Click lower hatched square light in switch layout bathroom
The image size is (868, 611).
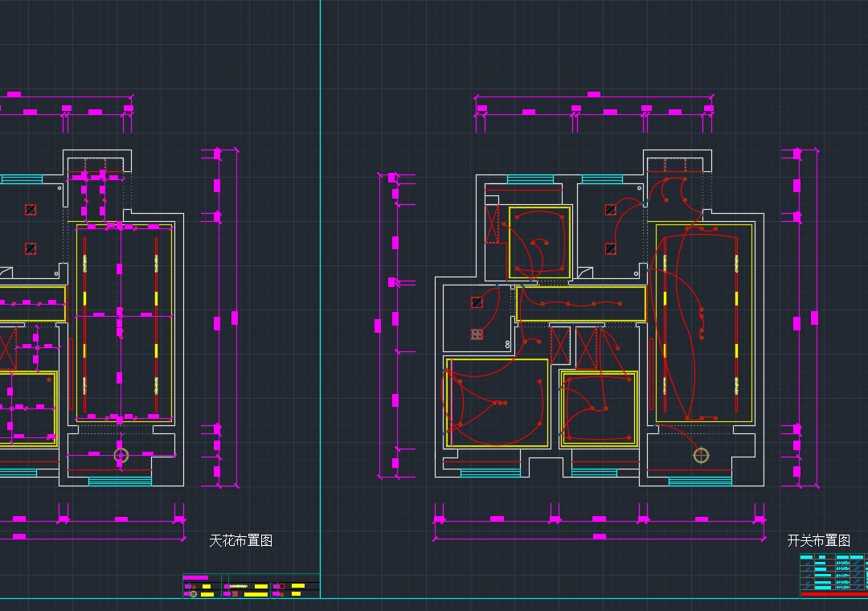click(611, 248)
